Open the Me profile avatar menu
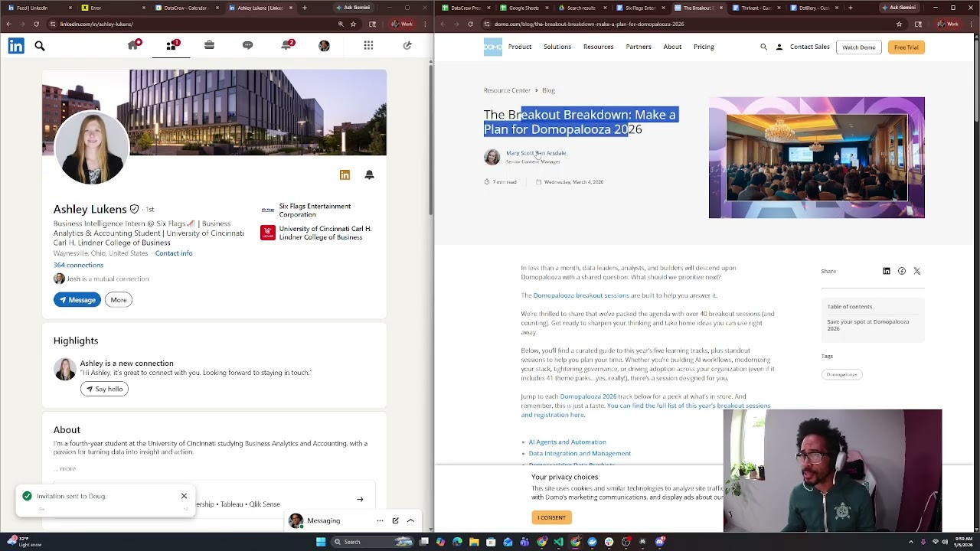This screenshot has height=551, width=980. click(324, 46)
